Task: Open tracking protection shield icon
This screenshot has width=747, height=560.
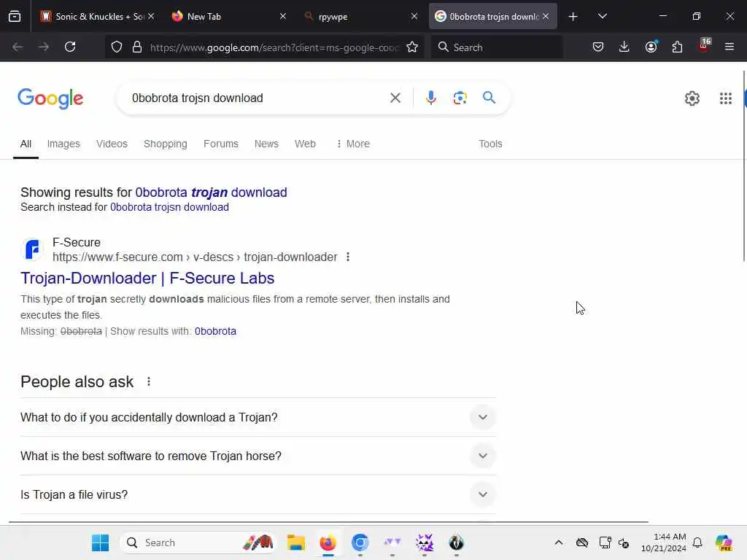Action: tap(117, 47)
